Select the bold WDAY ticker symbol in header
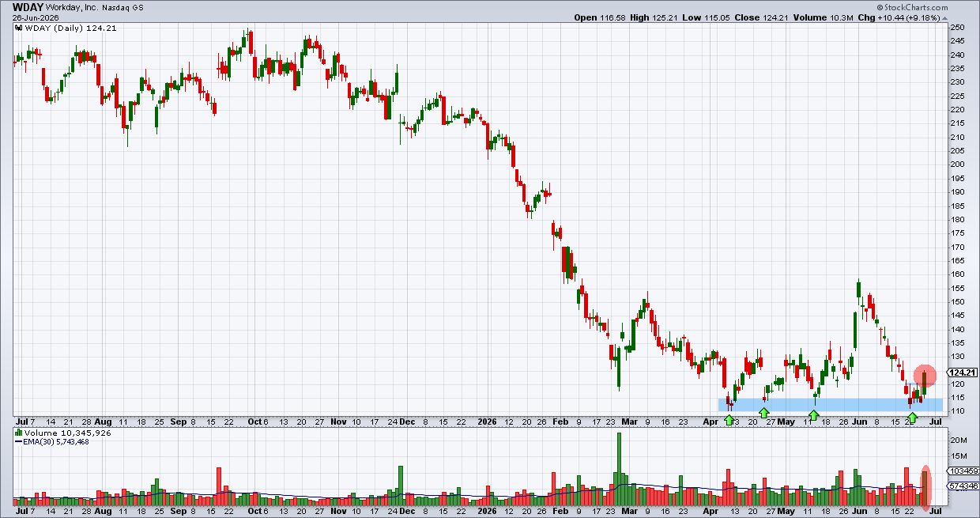 pyautogui.click(x=28, y=6)
